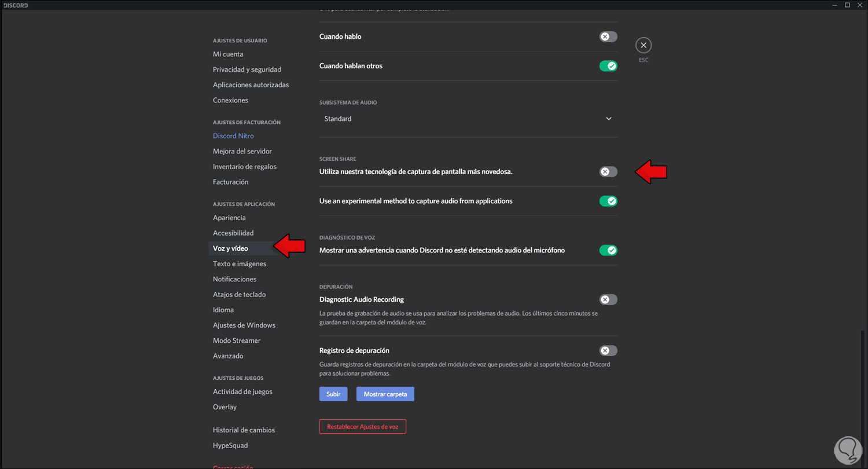This screenshot has width=868, height=469.
Task: Click 'Restablecer Ajustes de voz' button
Action: point(362,427)
